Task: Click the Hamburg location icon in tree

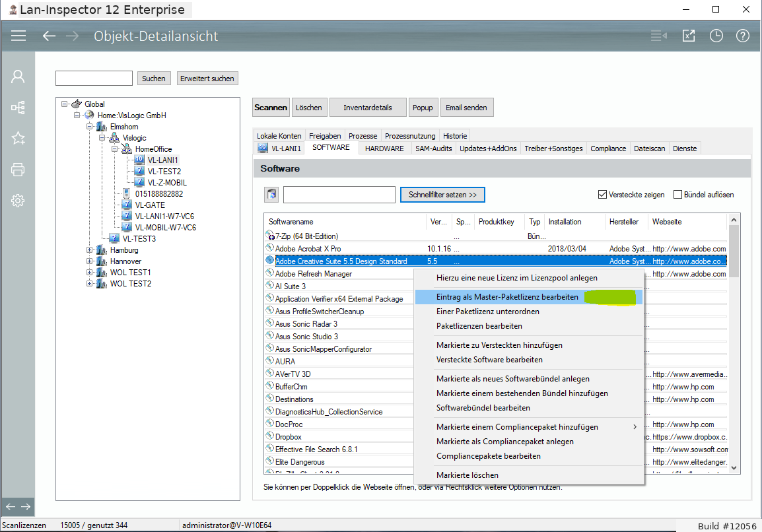Action: click(102, 250)
